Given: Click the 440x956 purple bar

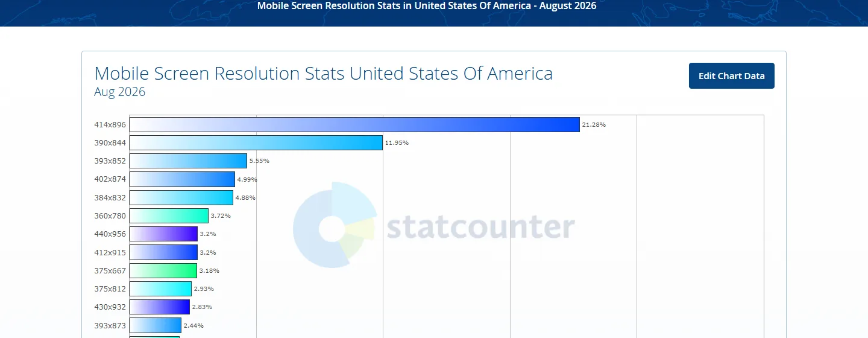Looking at the screenshot, I should (x=163, y=234).
